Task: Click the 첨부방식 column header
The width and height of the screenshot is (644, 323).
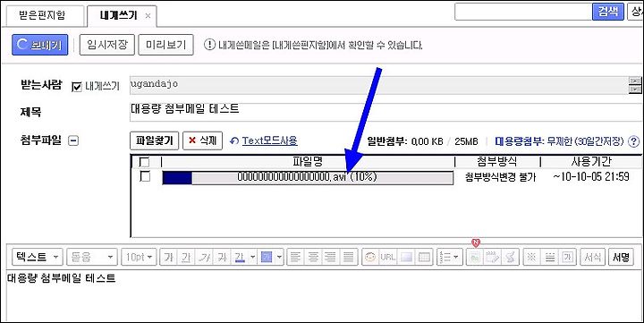Action: point(497,161)
